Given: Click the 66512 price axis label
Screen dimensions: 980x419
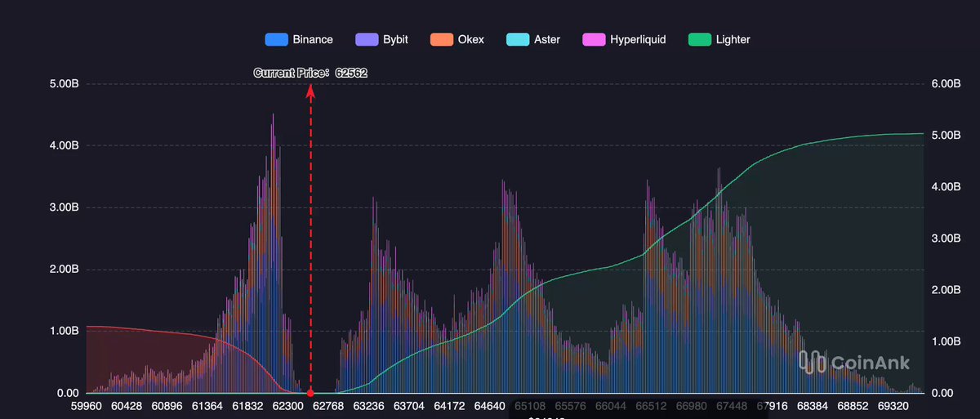Looking at the screenshot, I should tap(650, 406).
